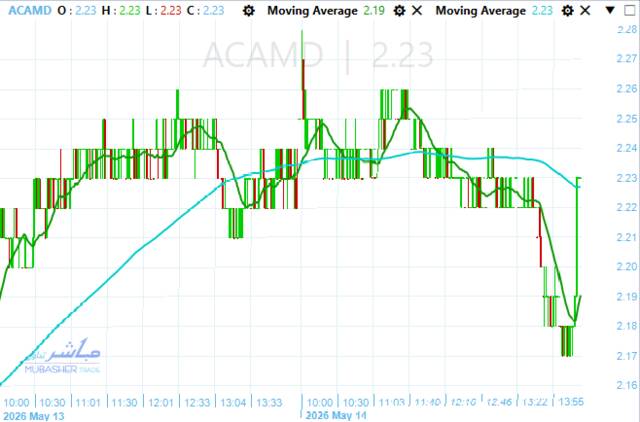The height and width of the screenshot is (422, 640).
Task: Select the 2.25 price axis label
Action: point(627,119)
